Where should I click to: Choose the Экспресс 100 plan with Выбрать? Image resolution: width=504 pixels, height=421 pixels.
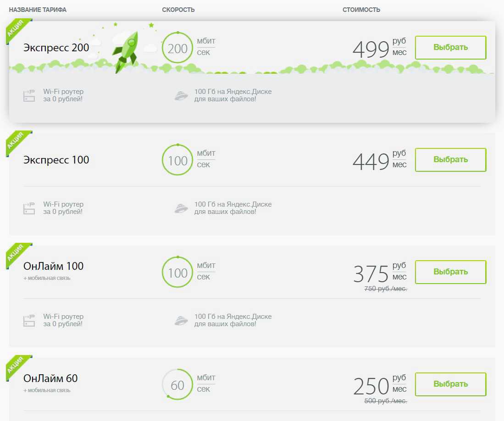pos(450,159)
